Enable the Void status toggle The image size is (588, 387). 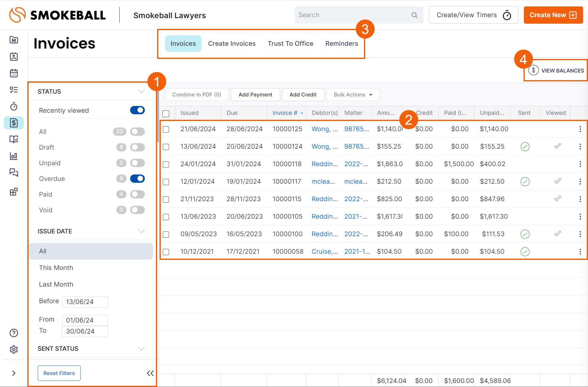tap(137, 210)
